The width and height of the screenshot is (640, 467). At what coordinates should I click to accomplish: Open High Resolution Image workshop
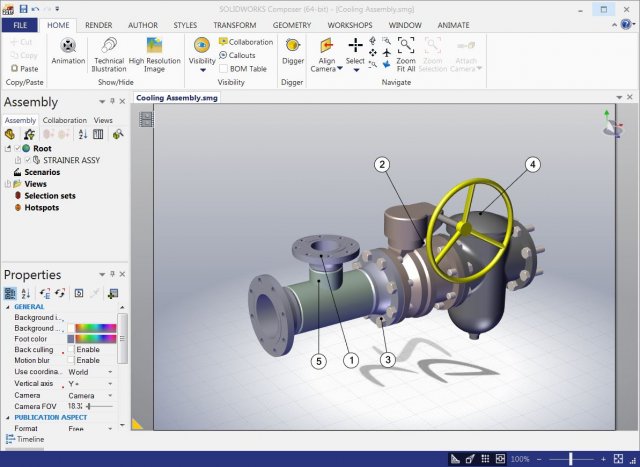[x=154, y=54]
